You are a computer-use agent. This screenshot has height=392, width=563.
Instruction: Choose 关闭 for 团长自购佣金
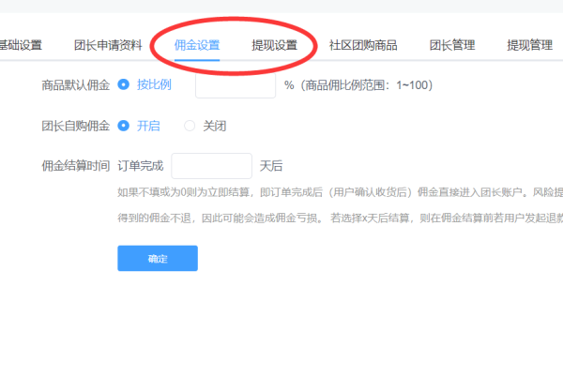click(x=190, y=126)
